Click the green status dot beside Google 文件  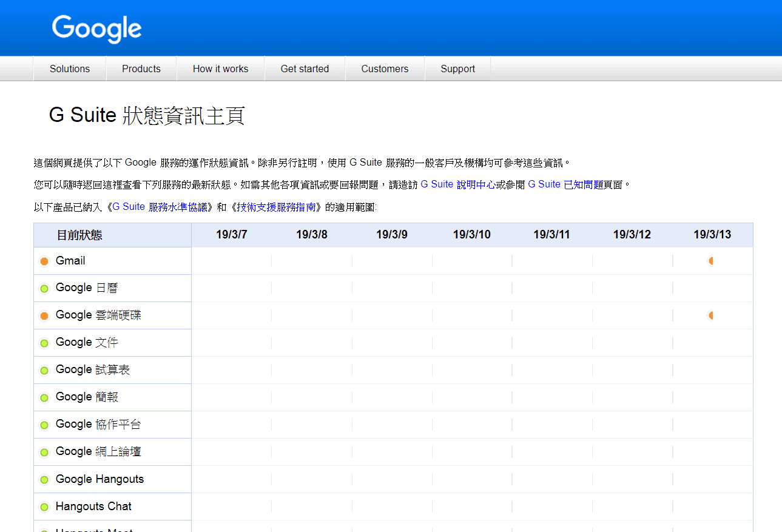pos(44,343)
